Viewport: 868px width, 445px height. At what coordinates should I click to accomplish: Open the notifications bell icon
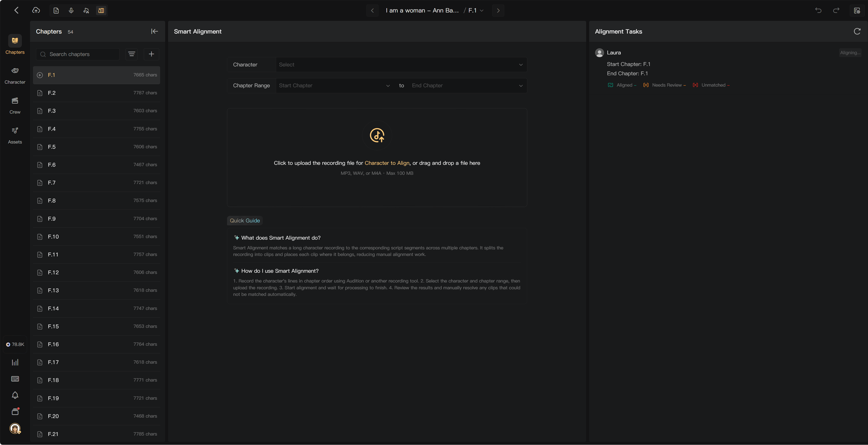[15, 395]
